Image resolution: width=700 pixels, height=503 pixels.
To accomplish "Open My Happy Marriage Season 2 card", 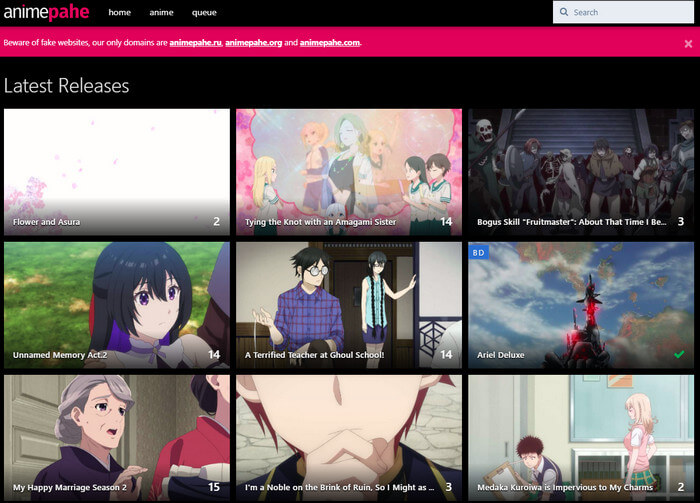I will [x=117, y=437].
